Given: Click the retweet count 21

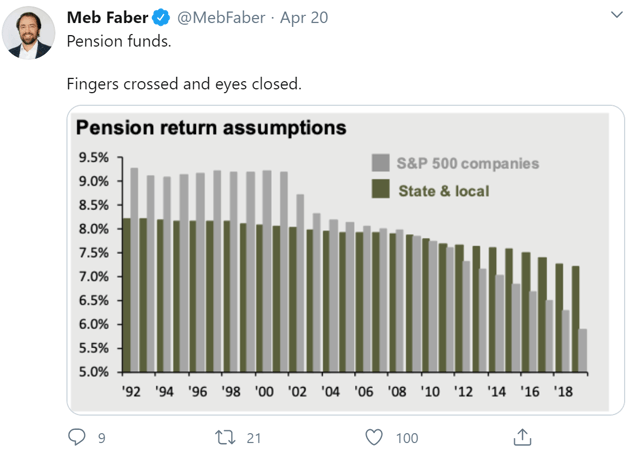Looking at the screenshot, I should [x=255, y=437].
